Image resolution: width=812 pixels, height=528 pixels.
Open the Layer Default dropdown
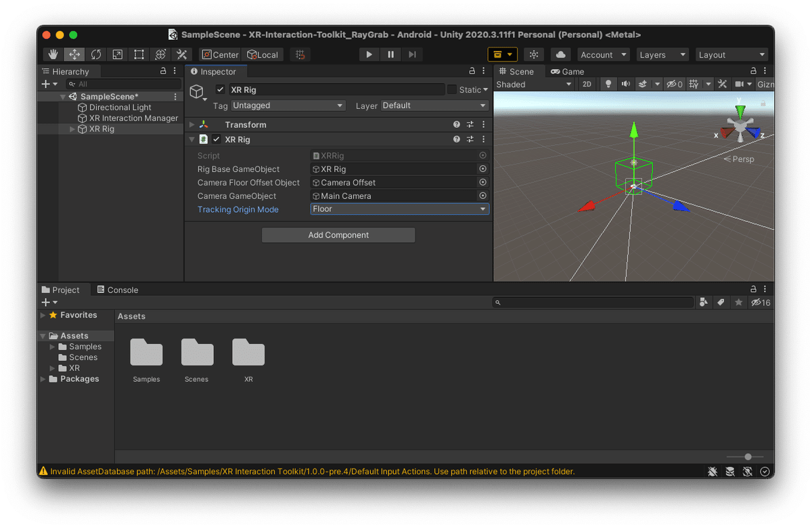point(434,106)
